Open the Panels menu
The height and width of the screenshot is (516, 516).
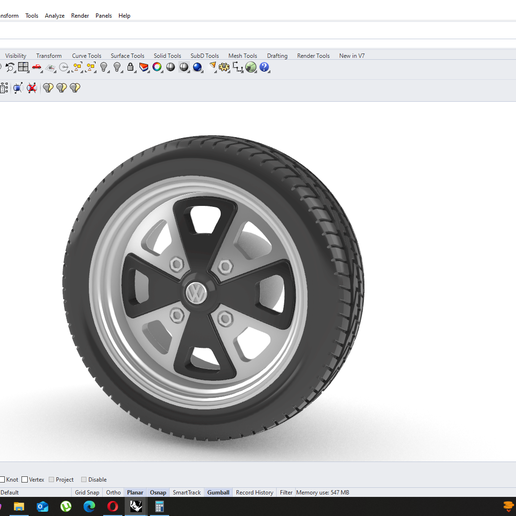coord(104,16)
